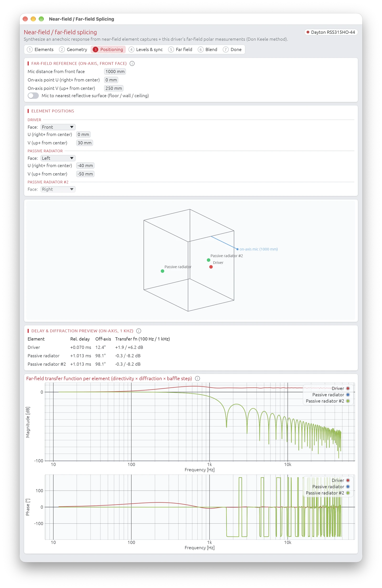This screenshot has height=588, width=382.
Task: Click the info icon beside Delay & Diffraction Preview
Action: pos(139,331)
